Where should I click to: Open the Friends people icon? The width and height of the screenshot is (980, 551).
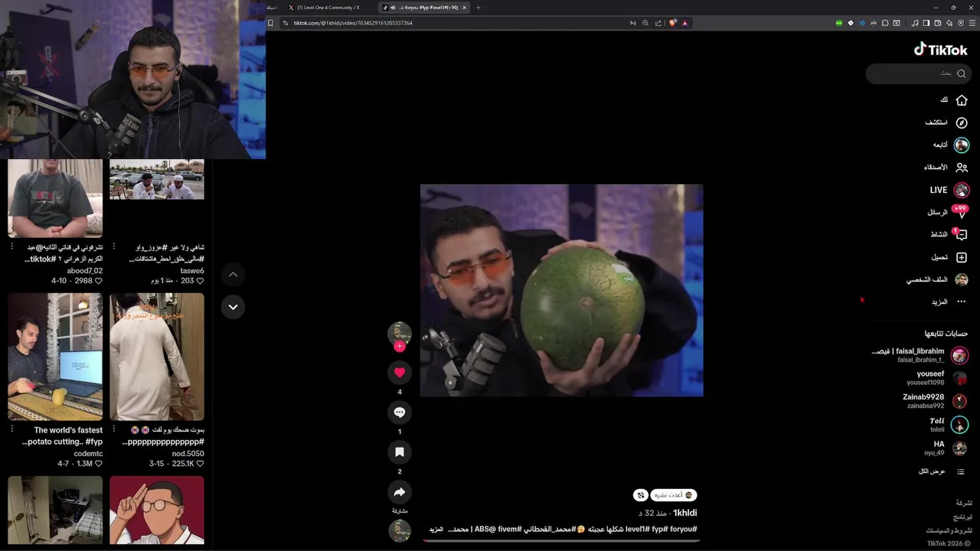click(x=962, y=168)
